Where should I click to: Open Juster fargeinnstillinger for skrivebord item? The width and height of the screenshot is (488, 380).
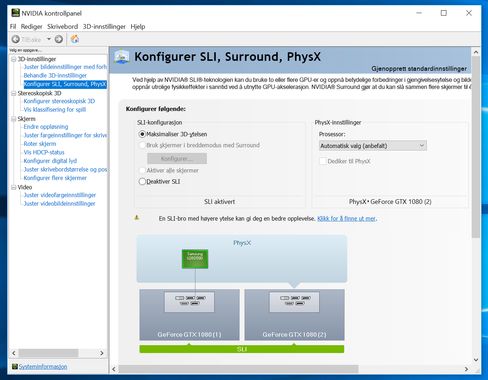click(65, 135)
